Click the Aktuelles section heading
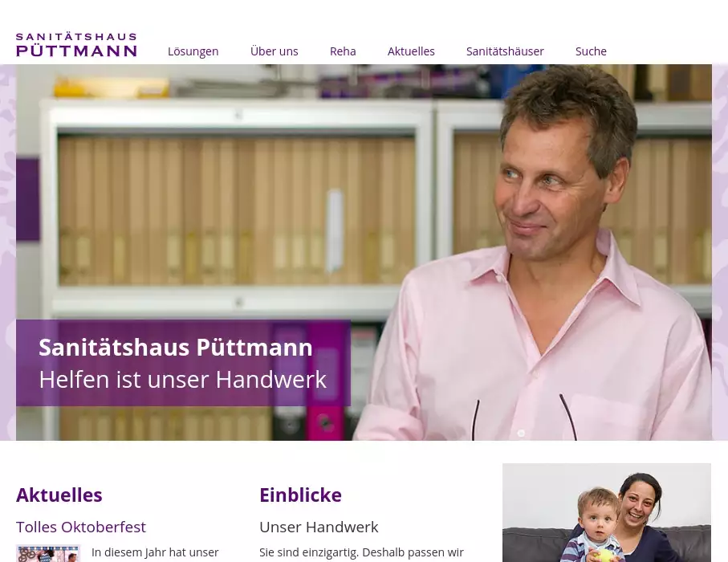This screenshot has height=562, width=728. tap(59, 495)
